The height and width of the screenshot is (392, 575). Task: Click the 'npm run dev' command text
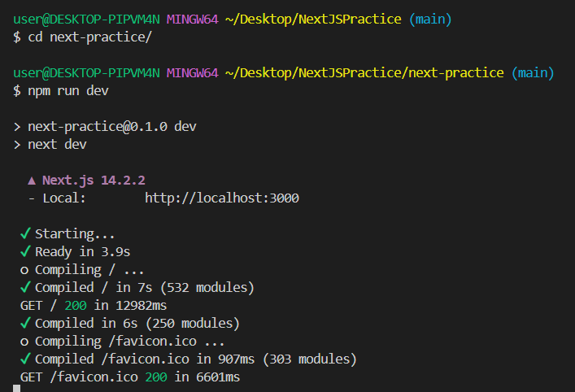coord(68,91)
